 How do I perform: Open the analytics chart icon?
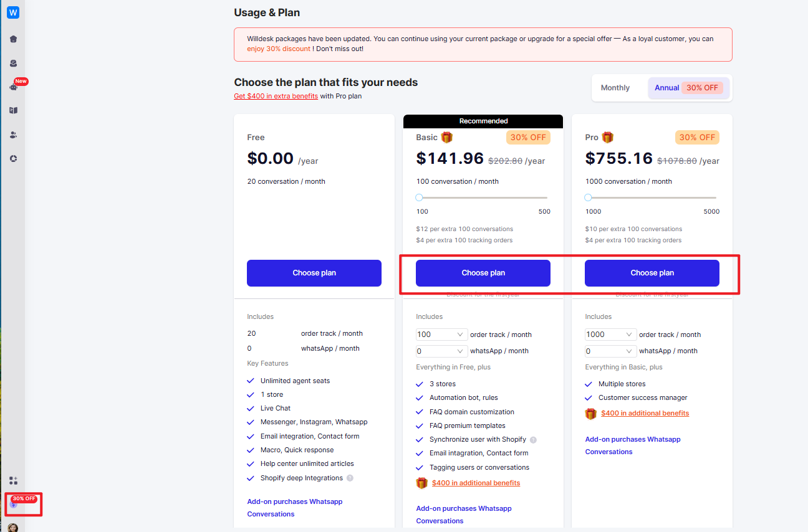coord(13,158)
